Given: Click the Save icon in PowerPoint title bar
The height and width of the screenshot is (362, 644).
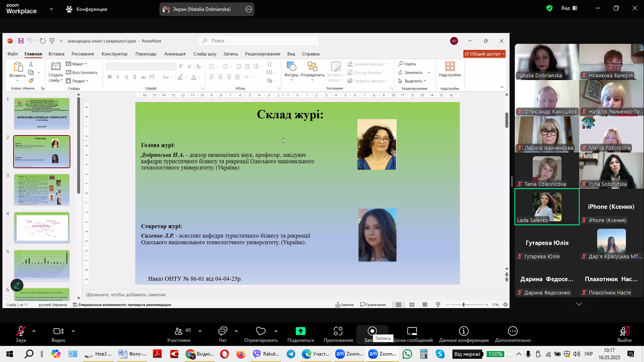Looking at the screenshot, I should (x=21, y=41).
